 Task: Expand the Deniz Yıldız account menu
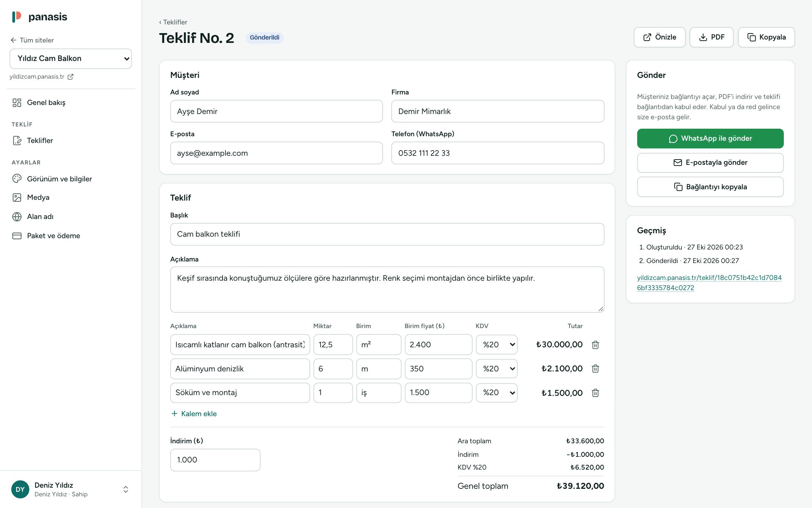coord(126,489)
